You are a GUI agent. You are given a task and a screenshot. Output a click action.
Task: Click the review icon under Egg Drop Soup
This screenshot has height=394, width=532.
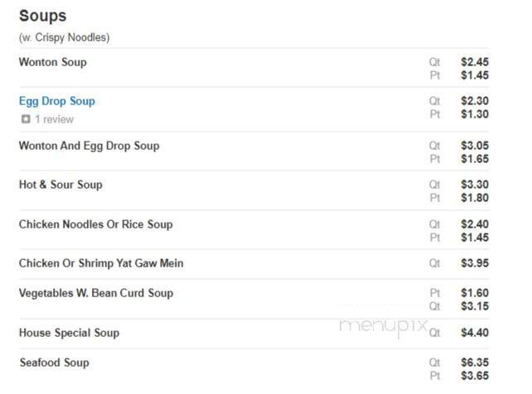(26, 119)
